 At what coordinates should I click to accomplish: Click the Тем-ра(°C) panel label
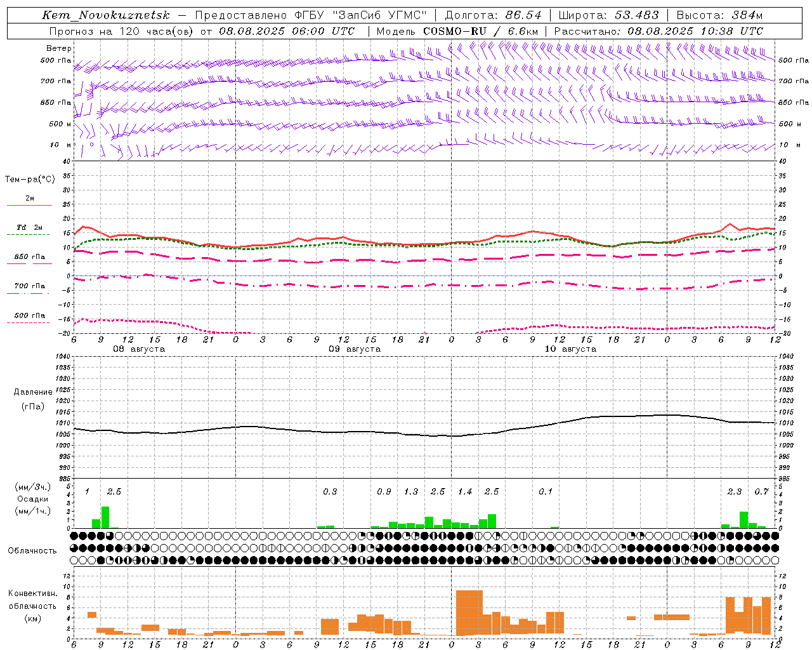click(30, 180)
